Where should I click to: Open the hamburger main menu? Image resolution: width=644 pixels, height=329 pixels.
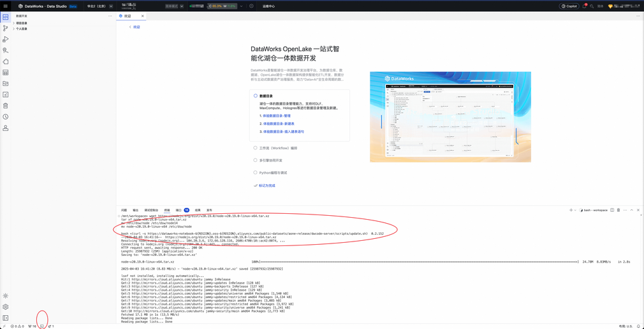(x=5, y=6)
